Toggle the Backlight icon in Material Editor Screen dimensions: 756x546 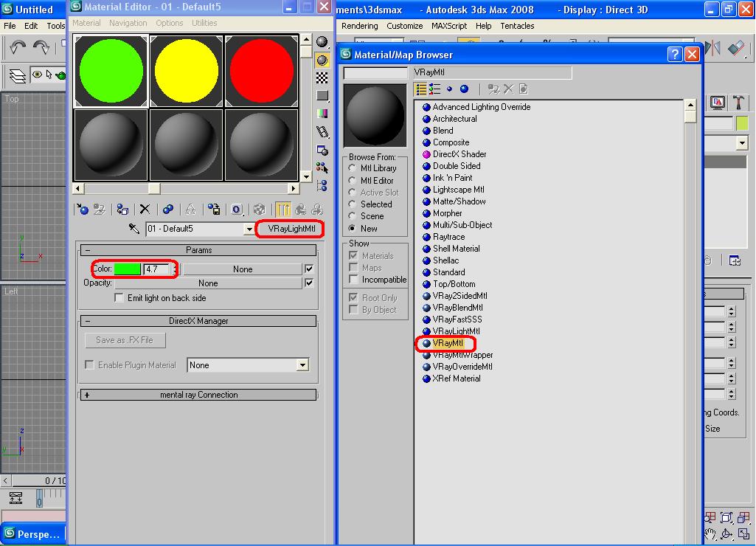point(322,60)
